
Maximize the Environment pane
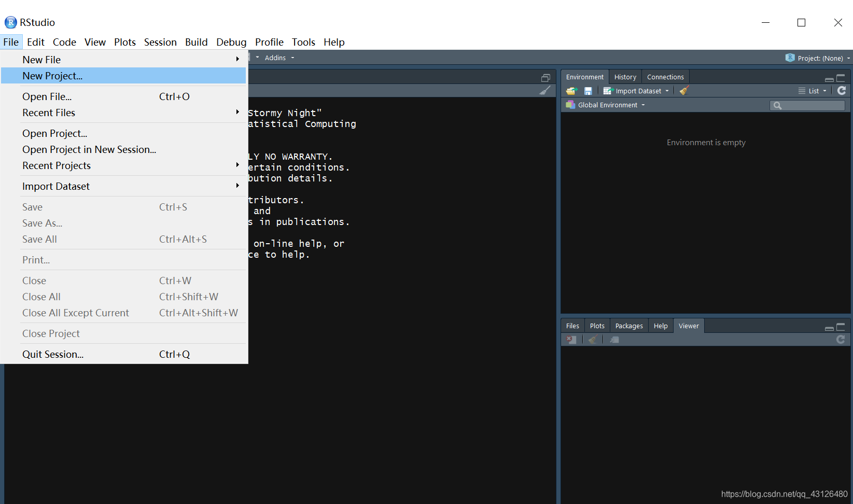pos(841,78)
